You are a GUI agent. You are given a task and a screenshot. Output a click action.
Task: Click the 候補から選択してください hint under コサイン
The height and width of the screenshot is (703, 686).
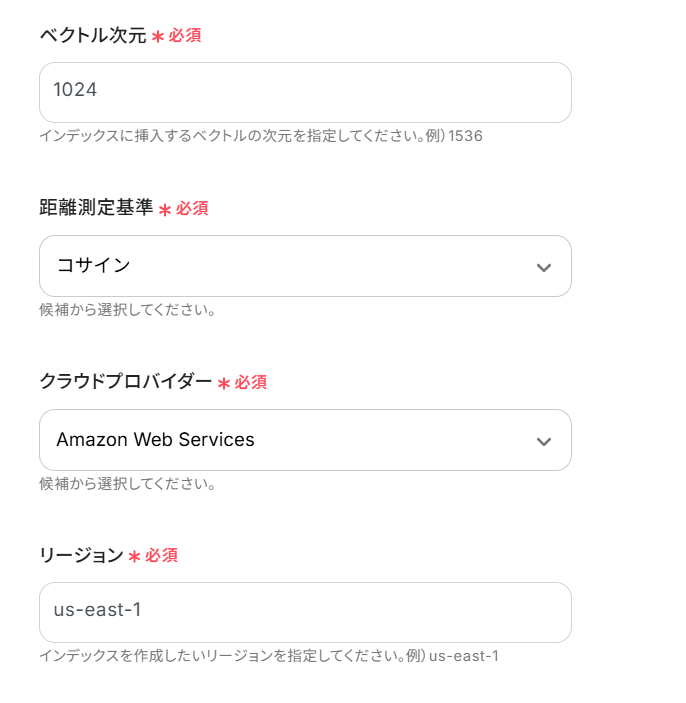click(128, 309)
